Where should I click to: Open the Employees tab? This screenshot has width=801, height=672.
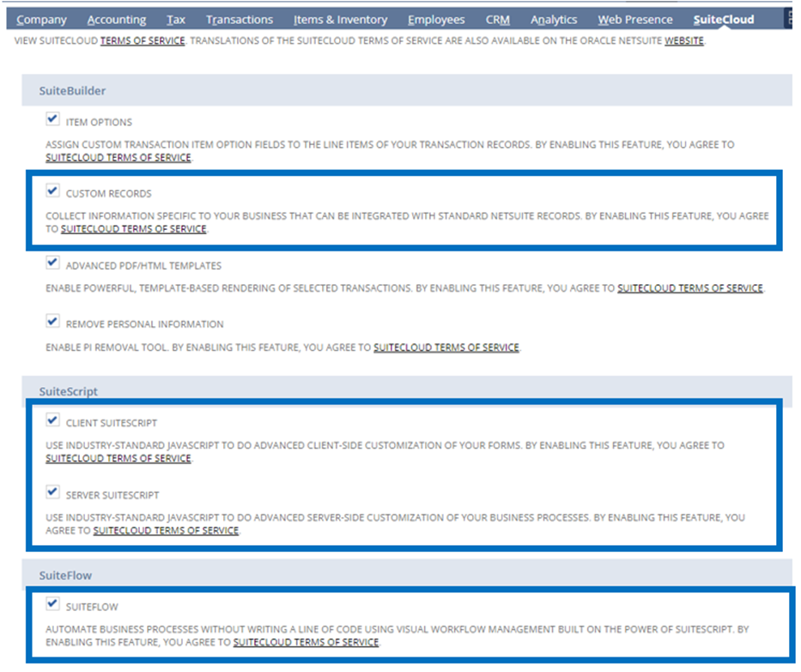tap(436, 20)
